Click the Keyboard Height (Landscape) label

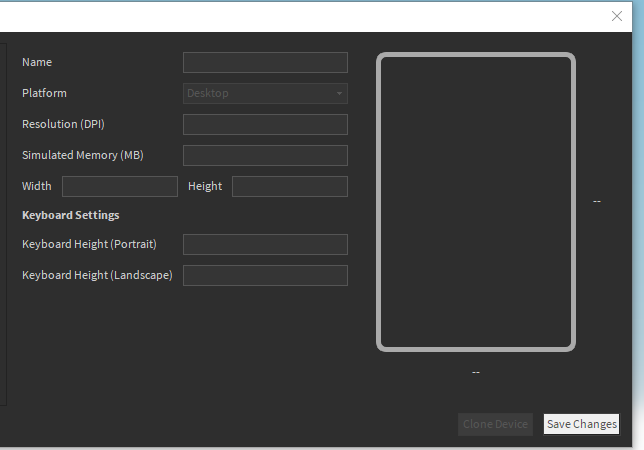point(97,275)
